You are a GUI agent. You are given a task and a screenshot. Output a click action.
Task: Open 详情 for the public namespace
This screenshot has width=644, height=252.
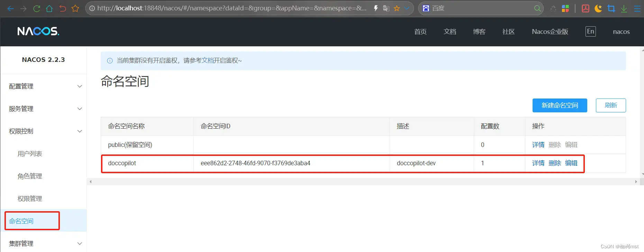pos(538,145)
